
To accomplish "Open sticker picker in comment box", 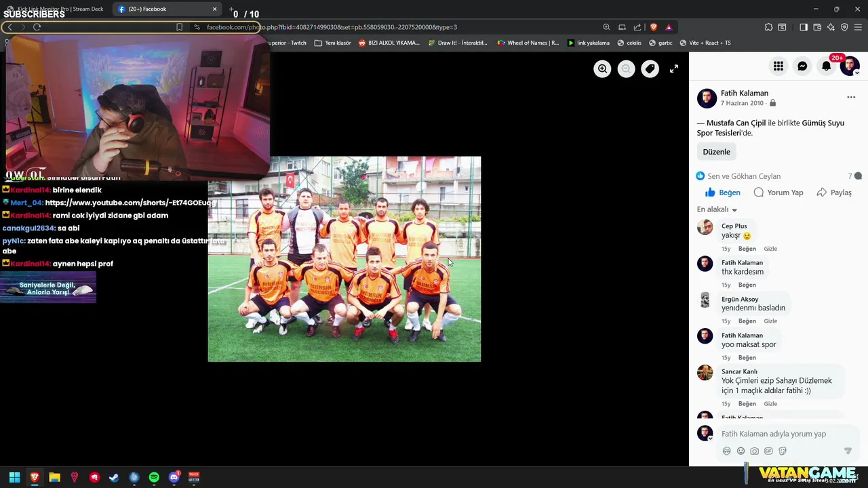I will tap(783, 451).
